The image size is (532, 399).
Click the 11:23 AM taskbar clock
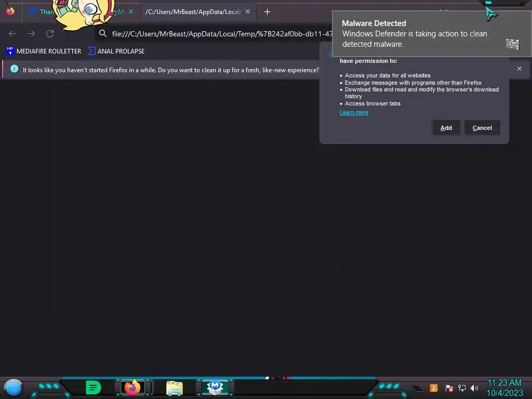[504, 383]
